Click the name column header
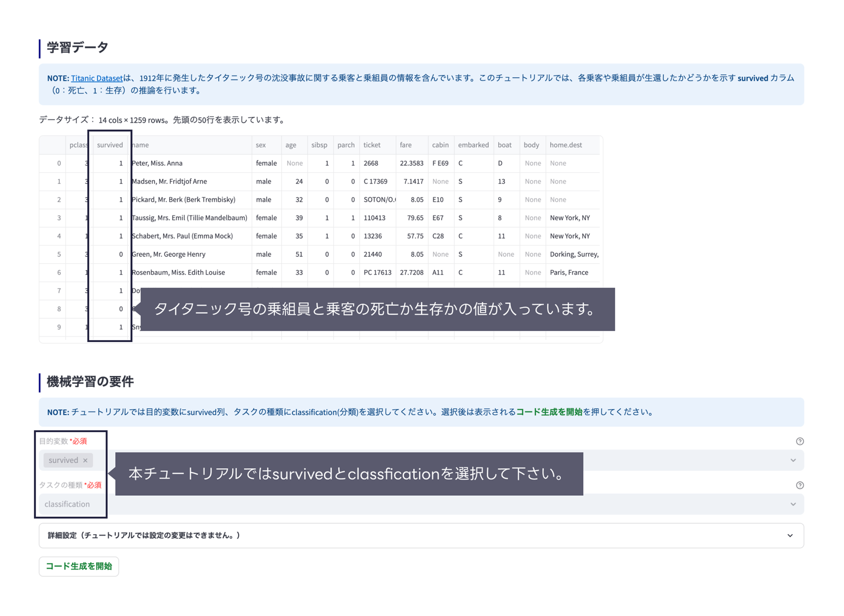This screenshot has height=616, width=844. [140, 145]
